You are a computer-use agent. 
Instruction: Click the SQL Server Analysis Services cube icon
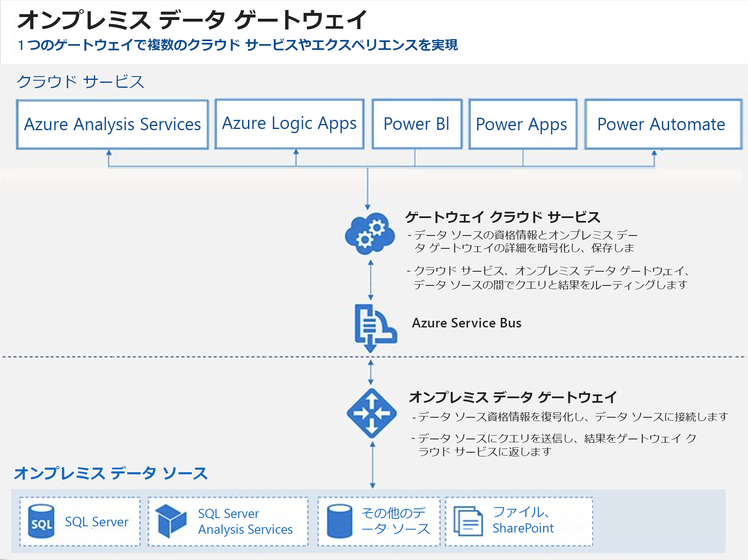171,521
